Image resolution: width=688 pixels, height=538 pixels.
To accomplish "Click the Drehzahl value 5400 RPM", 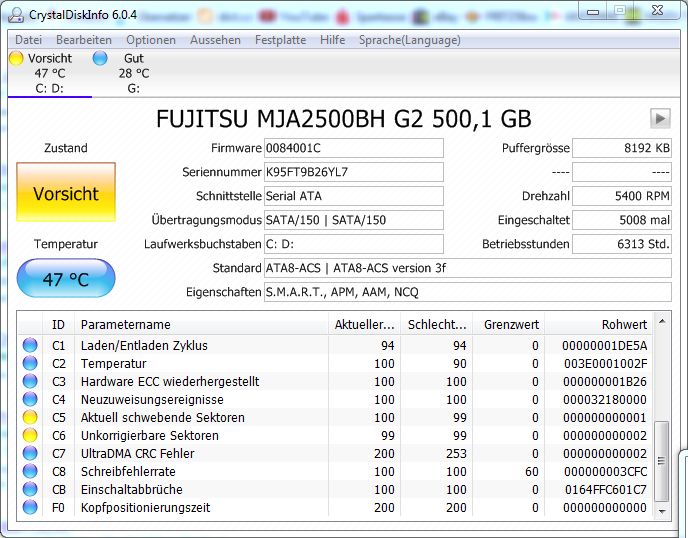I will [622, 196].
